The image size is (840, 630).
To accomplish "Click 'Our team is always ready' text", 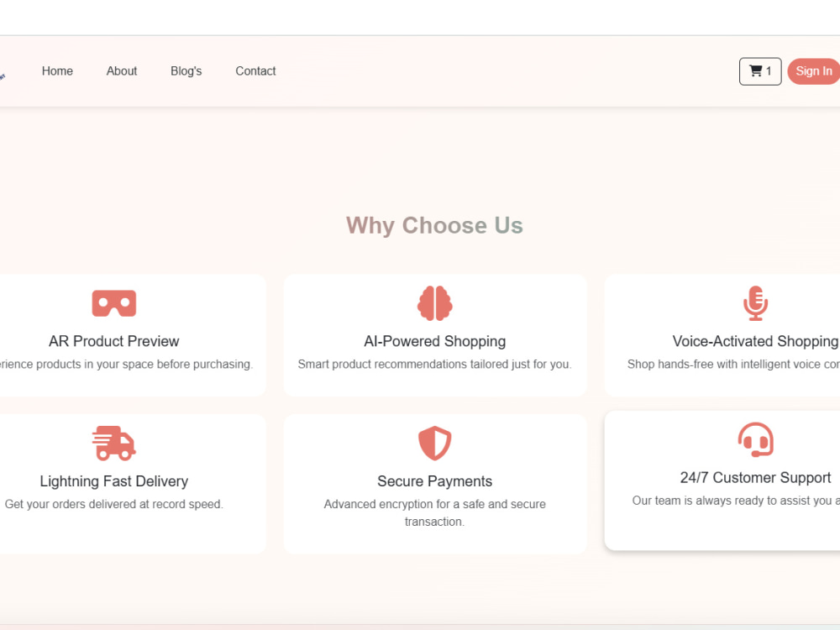I will pyautogui.click(x=736, y=501).
